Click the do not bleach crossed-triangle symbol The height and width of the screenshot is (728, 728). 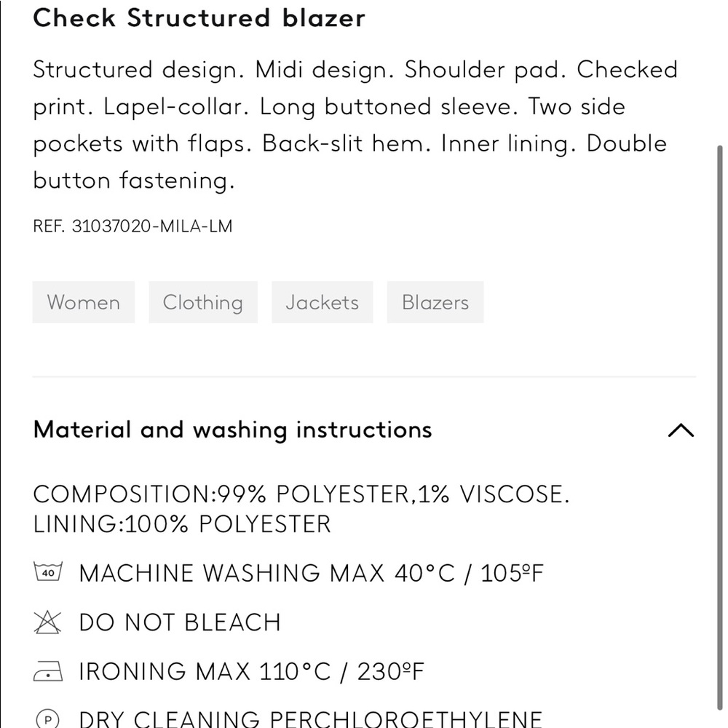[x=48, y=622]
